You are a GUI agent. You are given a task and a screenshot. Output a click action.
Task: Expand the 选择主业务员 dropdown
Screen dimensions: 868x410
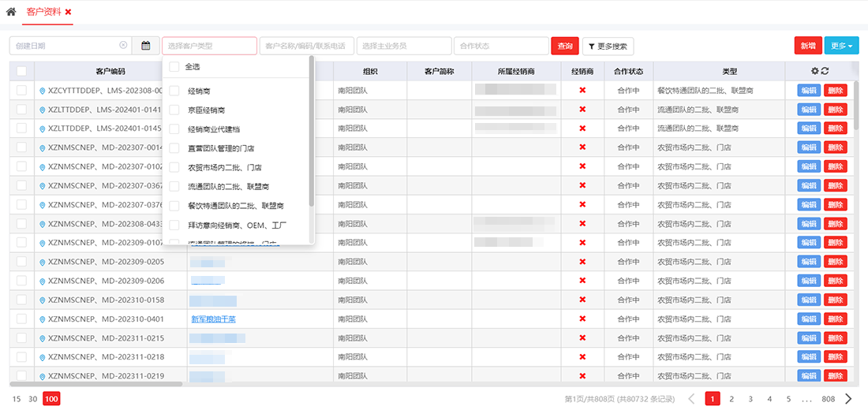pos(403,46)
